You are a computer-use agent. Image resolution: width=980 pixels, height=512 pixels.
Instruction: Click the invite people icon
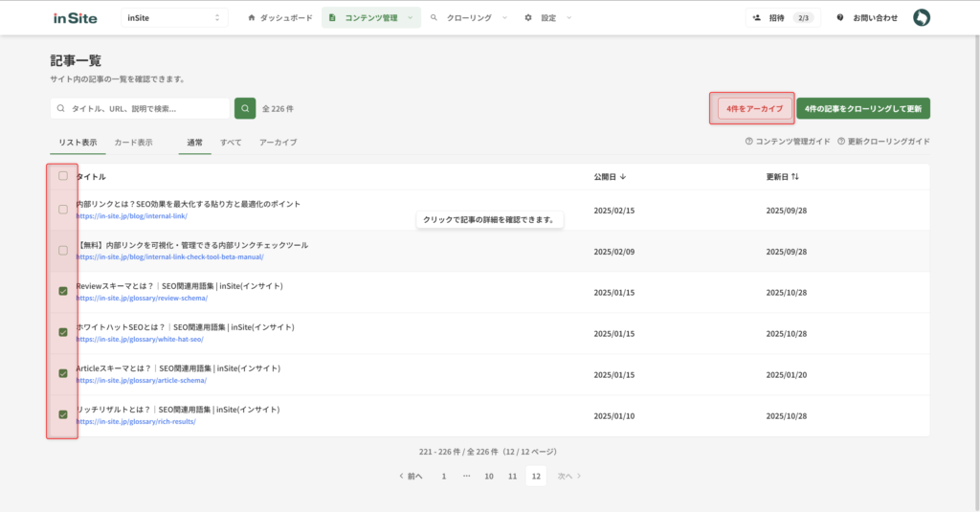(x=757, y=17)
